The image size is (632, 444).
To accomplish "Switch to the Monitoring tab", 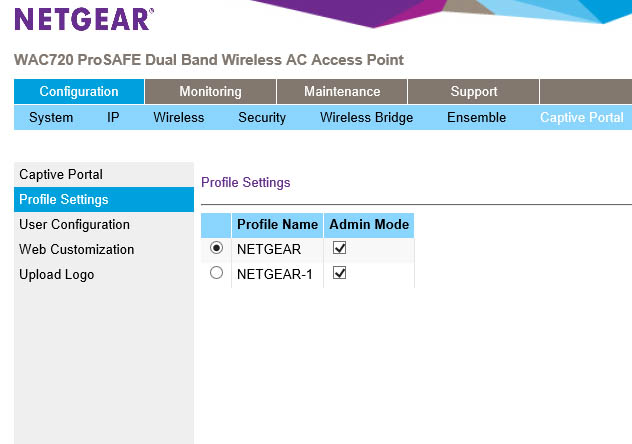I will [x=210, y=91].
